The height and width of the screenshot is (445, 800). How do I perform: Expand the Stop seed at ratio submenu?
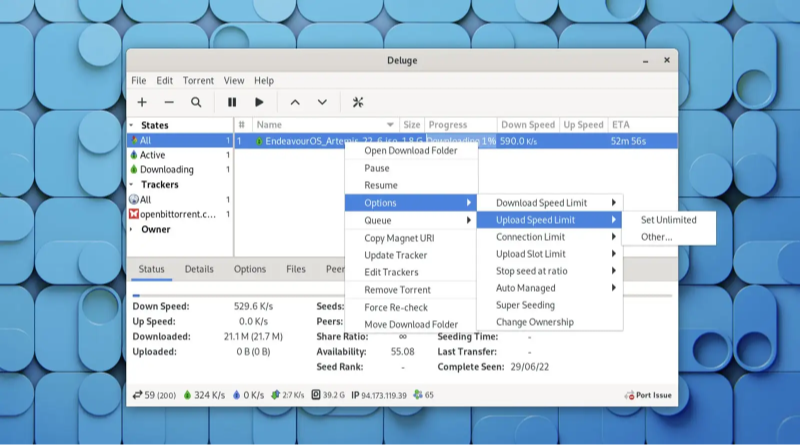click(549, 271)
